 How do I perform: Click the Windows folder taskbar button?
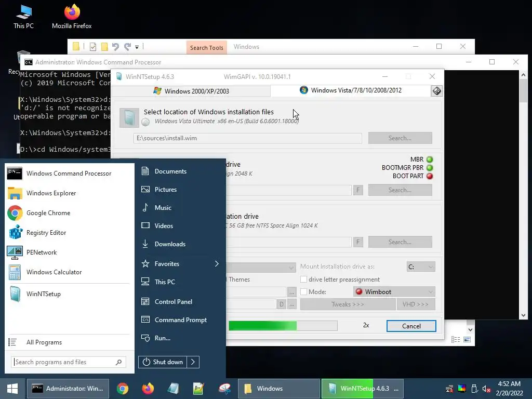(x=279, y=389)
